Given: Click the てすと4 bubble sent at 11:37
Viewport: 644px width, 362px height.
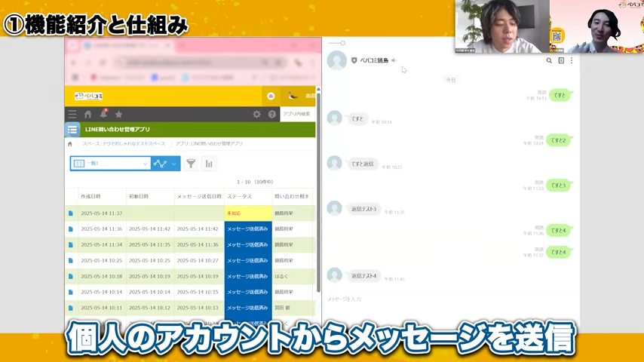Looking at the screenshot, I should (559, 253).
